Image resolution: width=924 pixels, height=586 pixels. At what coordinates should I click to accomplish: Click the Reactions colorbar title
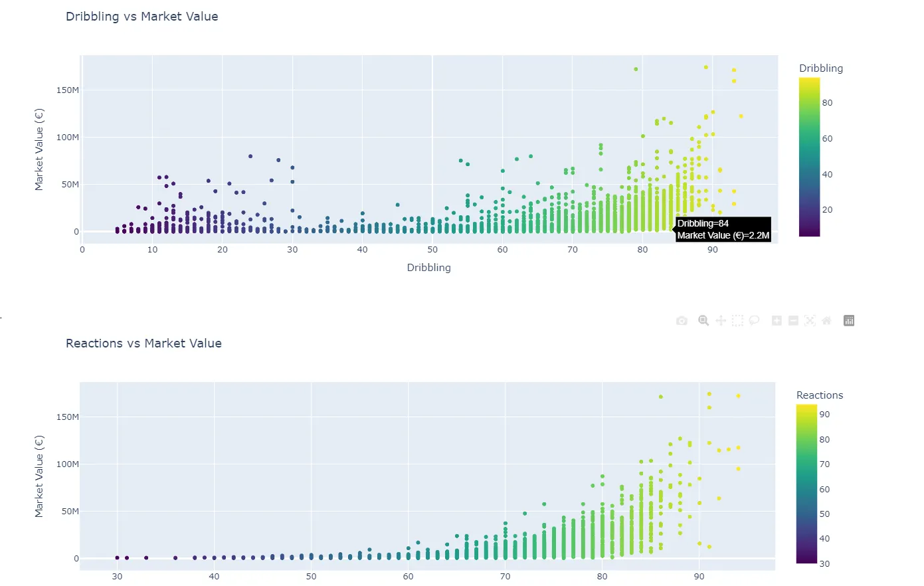point(820,395)
